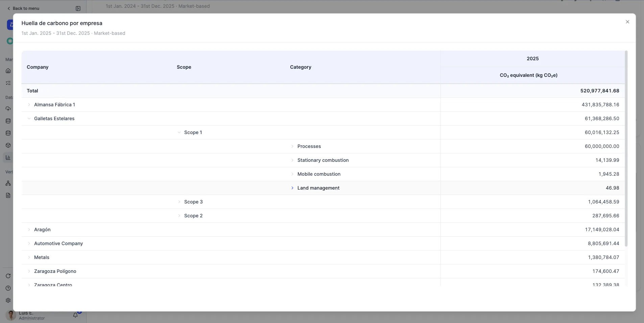Click the Company column header

38,67
